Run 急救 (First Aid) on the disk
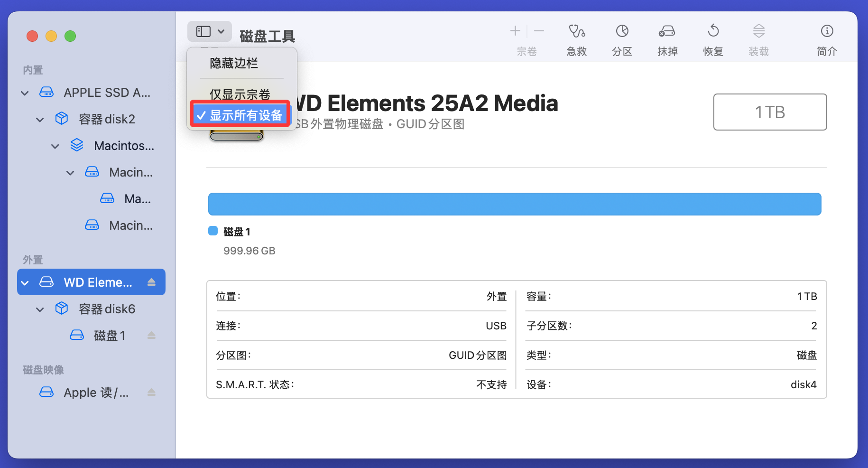Image resolution: width=868 pixels, height=468 pixels. pos(576,38)
